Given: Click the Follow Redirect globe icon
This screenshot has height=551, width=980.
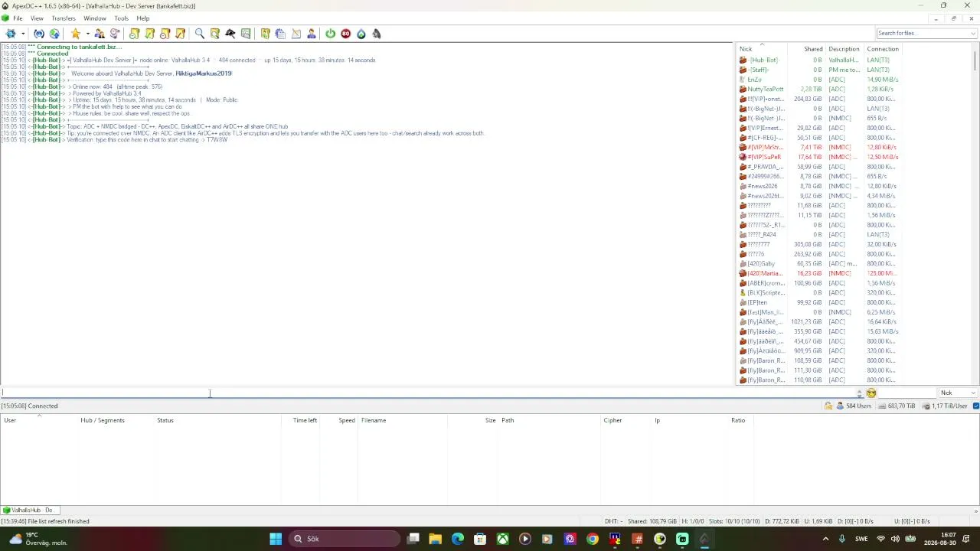Looking at the screenshot, I should (54, 34).
